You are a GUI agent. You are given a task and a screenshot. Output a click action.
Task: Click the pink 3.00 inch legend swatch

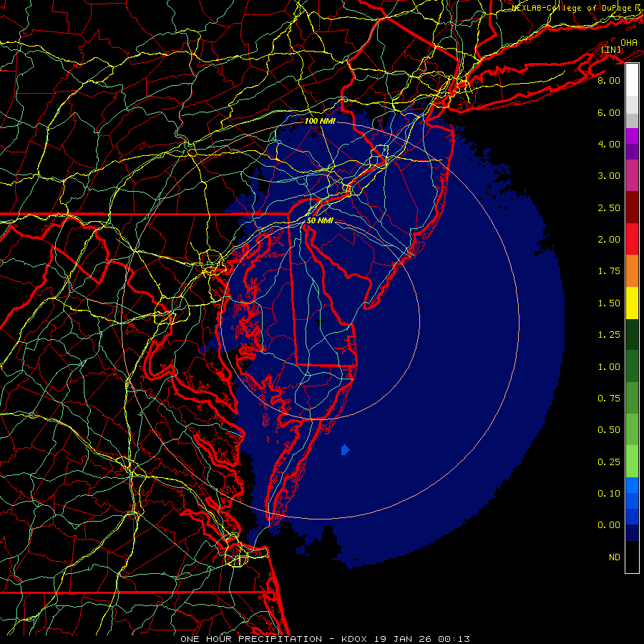click(632, 175)
